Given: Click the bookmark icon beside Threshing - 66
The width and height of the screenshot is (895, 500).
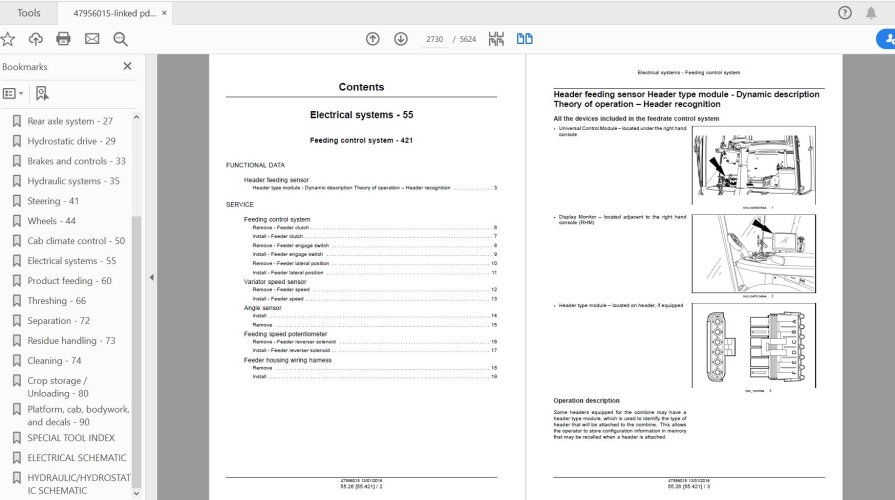Looking at the screenshot, I should coord(17,301).
